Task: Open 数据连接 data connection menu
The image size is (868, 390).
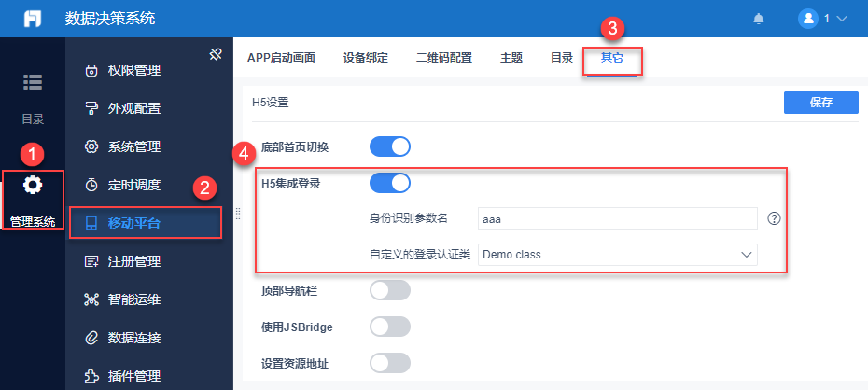Action: pos(134,338)
